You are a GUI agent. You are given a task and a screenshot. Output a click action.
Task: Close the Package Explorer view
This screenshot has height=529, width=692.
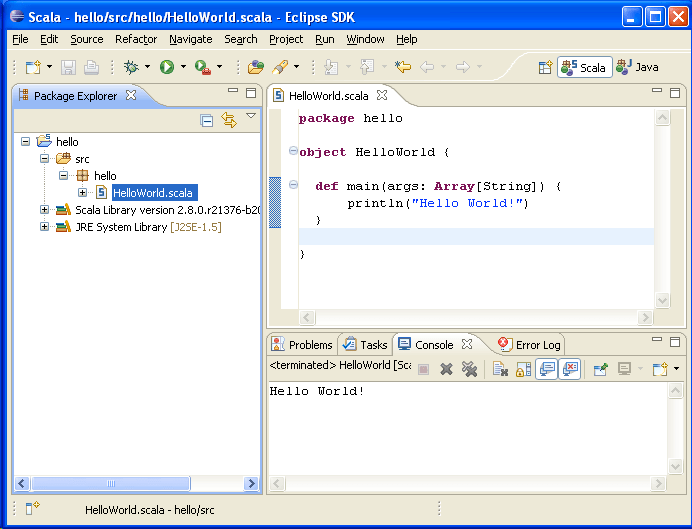(131, 95)
